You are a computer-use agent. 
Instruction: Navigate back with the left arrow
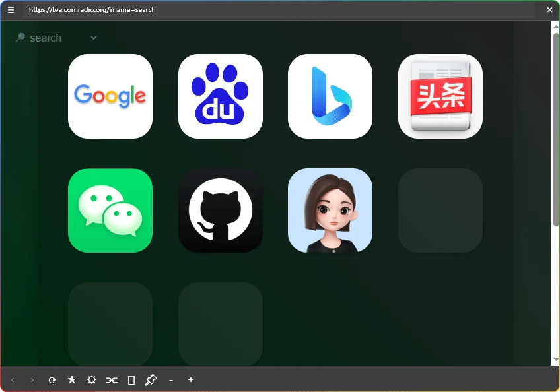click(13, 379)
